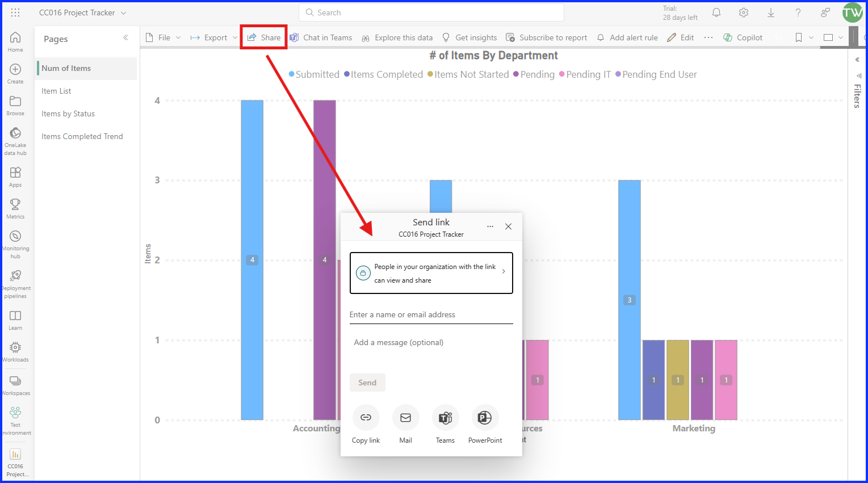Viewport: 868px width, 483px height.
Task: Open the PowerPoint share option
Action: pos(485,418)
